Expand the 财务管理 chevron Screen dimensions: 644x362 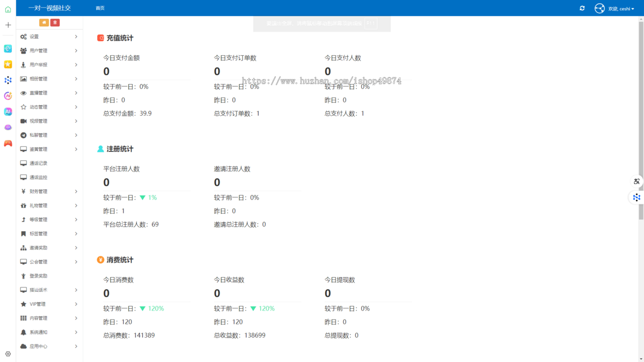[76, 191]
